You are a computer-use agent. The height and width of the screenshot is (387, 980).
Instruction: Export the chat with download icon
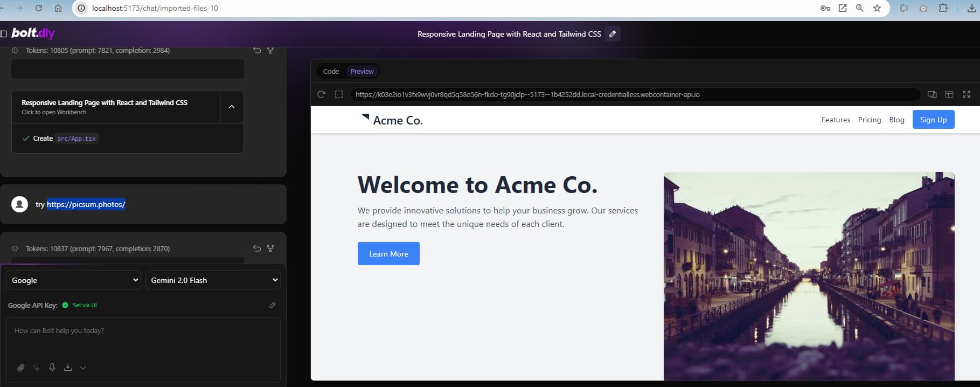[68, 368]
